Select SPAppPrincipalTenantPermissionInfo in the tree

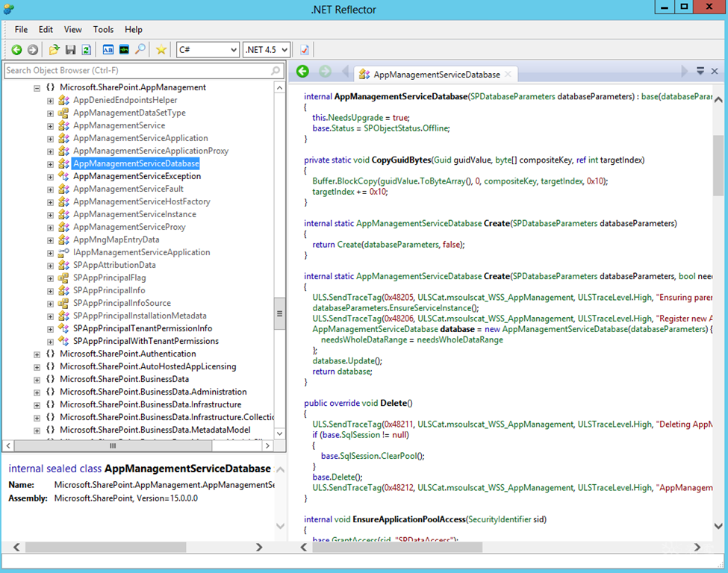point(143,328)
